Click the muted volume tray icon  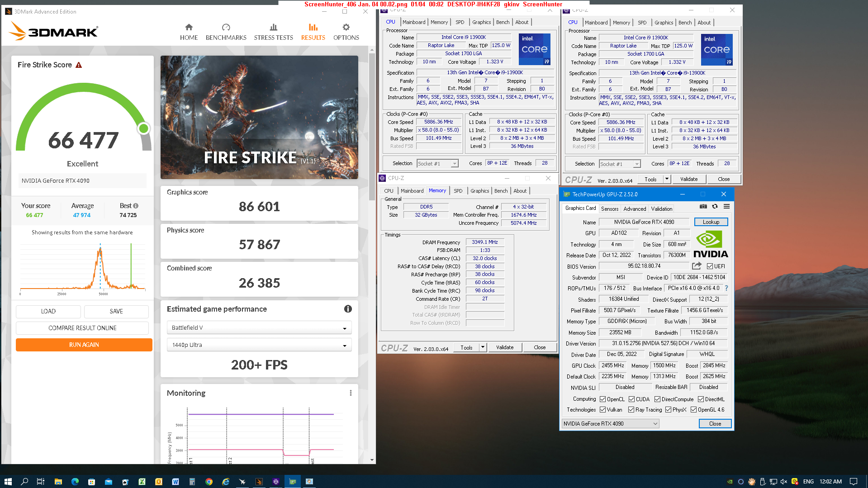pos(784,482)
